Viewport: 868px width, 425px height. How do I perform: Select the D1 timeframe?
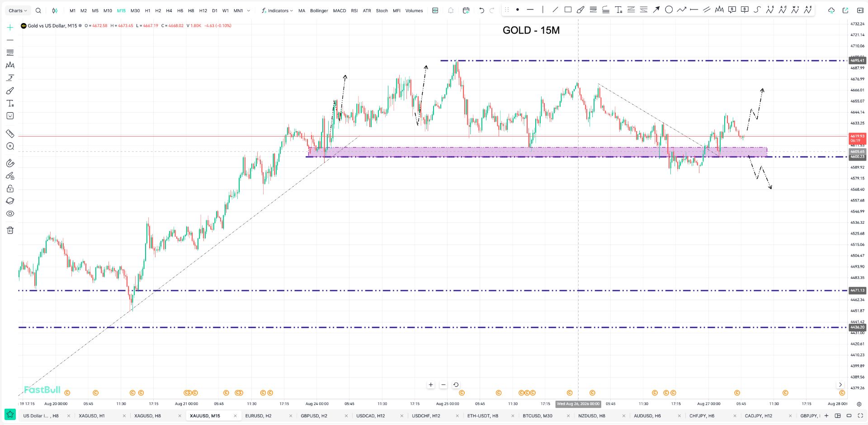coord(215,10)
